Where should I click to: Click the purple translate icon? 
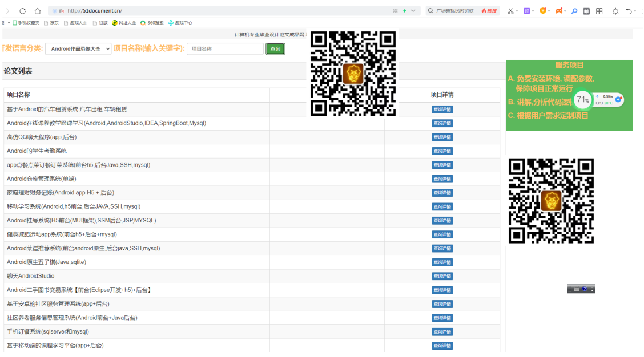tap(526, 11)
